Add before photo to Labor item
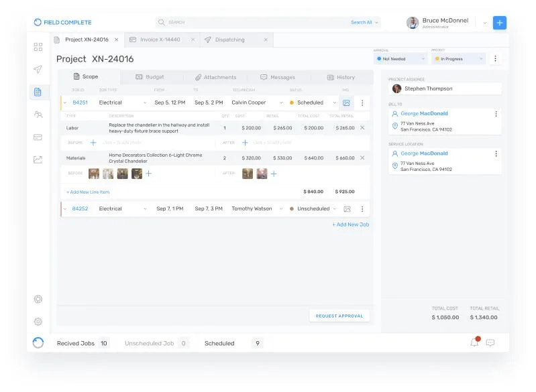 [93, 143]
